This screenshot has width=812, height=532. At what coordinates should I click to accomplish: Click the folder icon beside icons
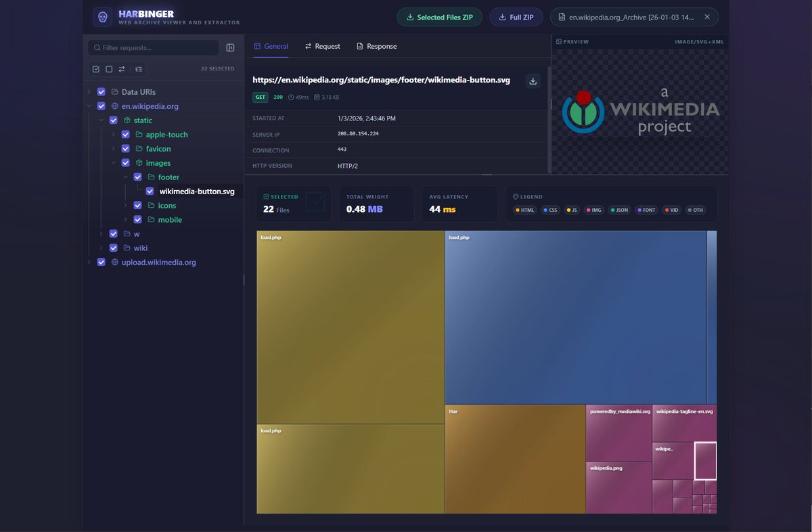point(151,206)
